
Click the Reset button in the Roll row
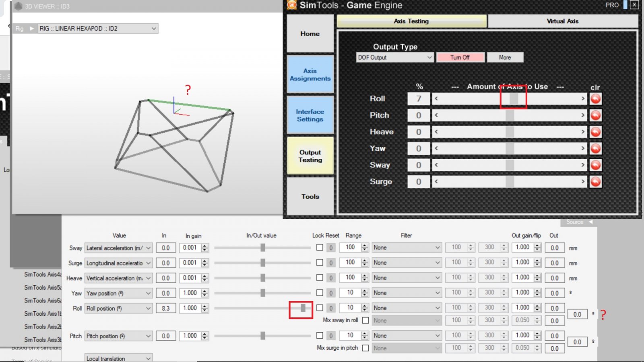(331, 308)
